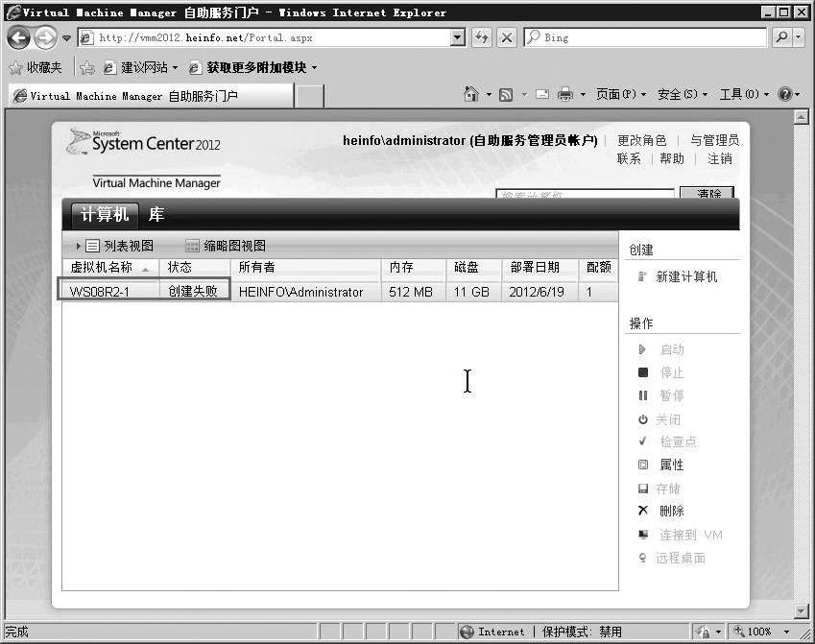Click the 暂停 pause action
The width and height of the screenshot is (815, 644).
pos(661,396)
